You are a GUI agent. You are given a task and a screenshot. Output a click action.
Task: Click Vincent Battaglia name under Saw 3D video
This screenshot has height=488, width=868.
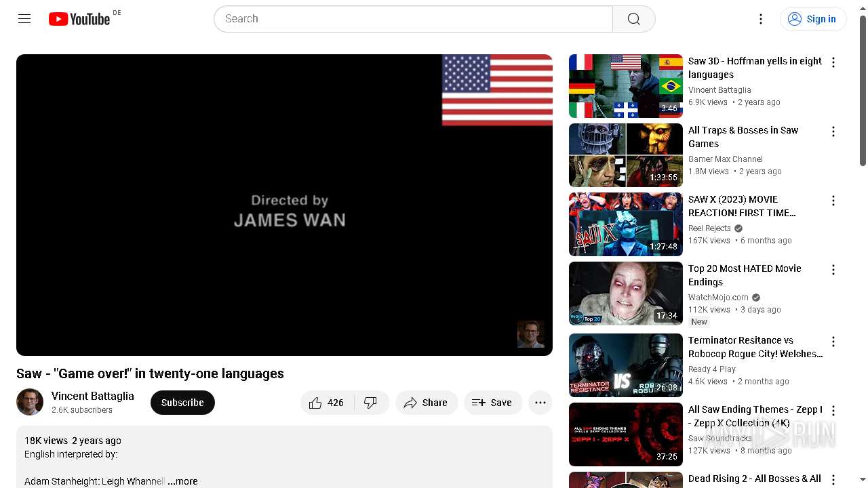[719, 90]
